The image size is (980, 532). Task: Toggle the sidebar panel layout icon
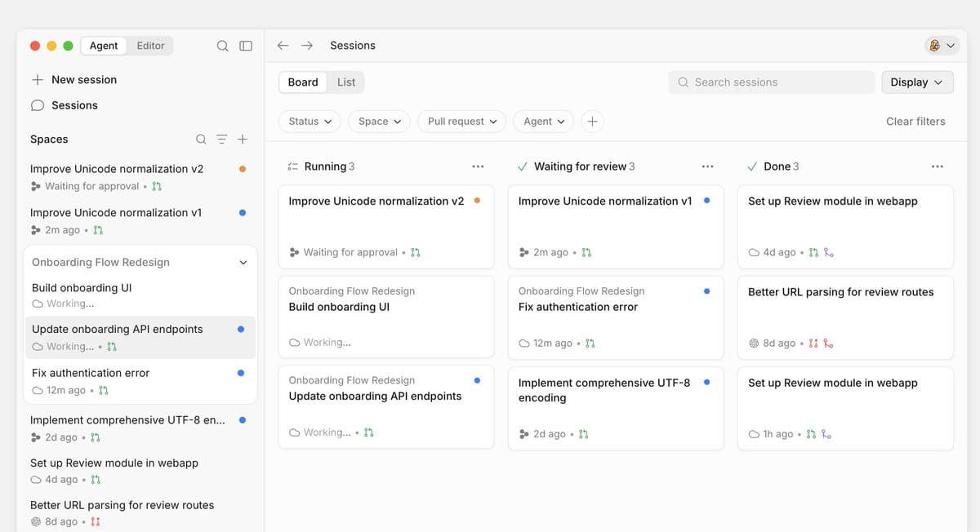coord(246,46)
